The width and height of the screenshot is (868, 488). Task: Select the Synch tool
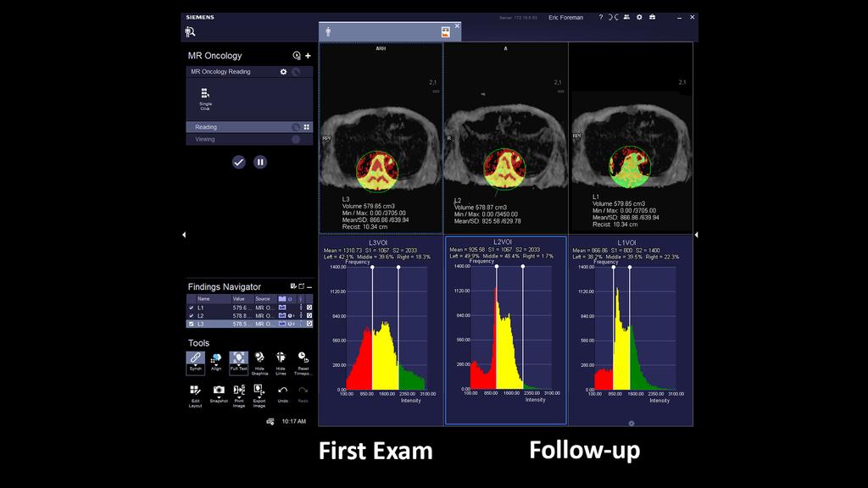[196, 358]
